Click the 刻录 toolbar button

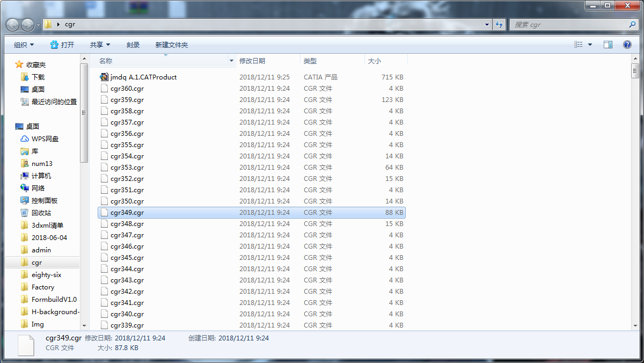[133, 45]
